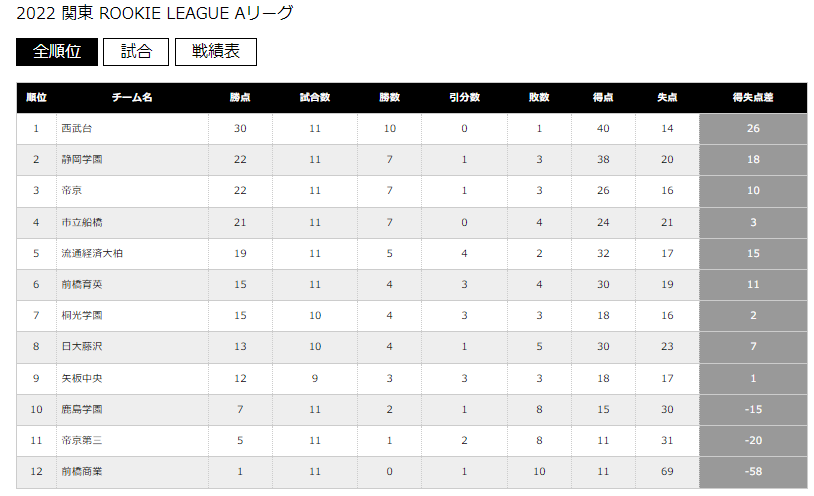Image resolution: width=814 pixels, height=496 pixels.
Task: Select team 流通経済大柏
Action: pyautogui.click(x=92, y=253)
